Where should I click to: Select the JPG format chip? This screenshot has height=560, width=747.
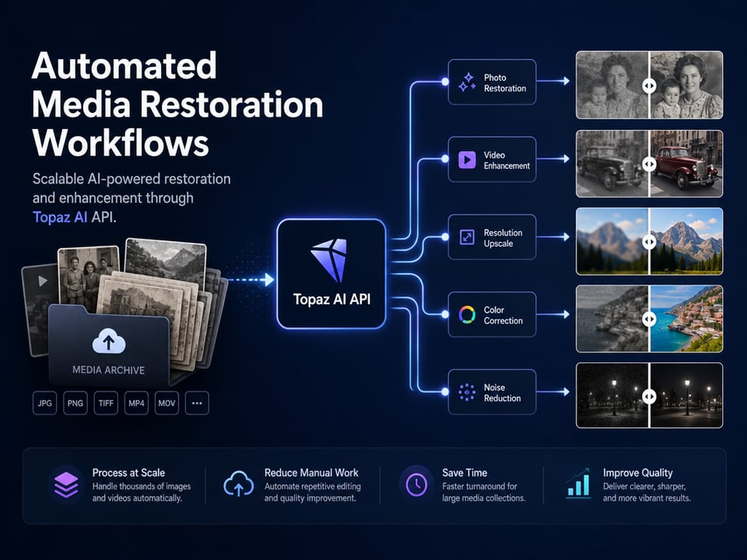coord(45,404)
